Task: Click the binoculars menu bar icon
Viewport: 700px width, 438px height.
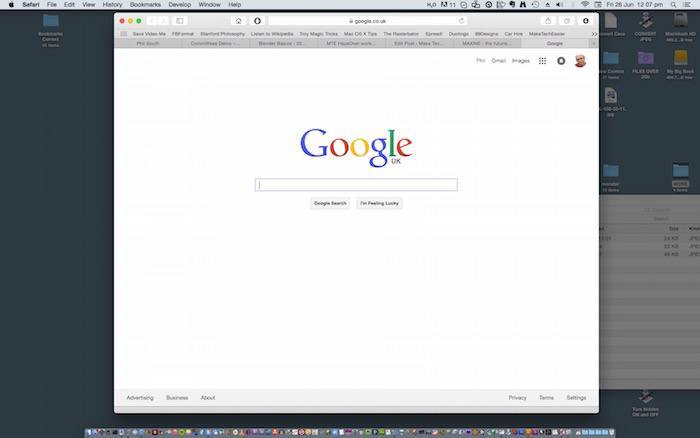Action: pos(523,4)
